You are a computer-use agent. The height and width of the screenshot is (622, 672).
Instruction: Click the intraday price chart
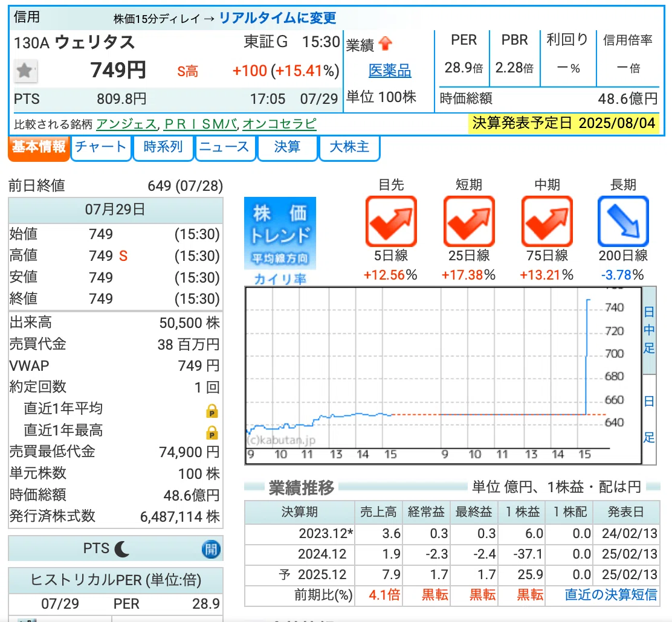tap(443, 375)
